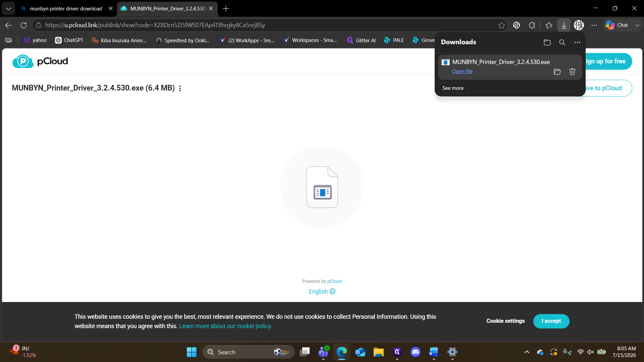The width and height of the screenshot is (644, 362).
Task: Open (2) WorkApps bookmark
Action: tap(247, 40)
